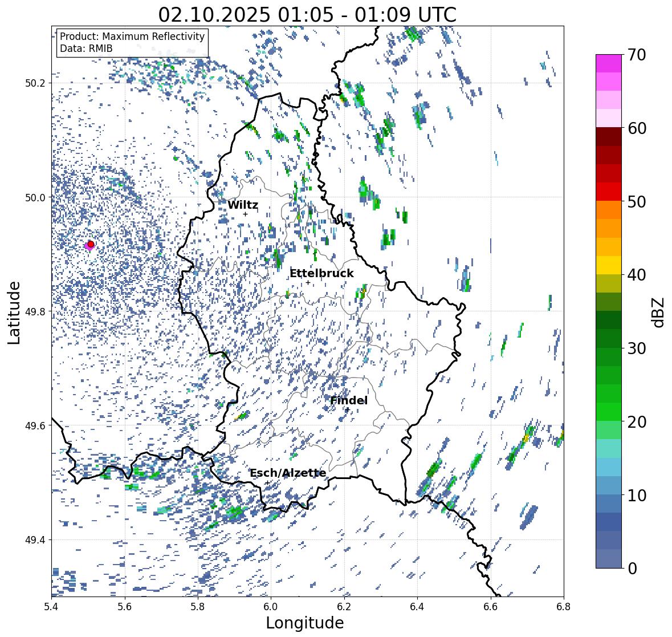Click the Findel station label
This screenshot has width=672, height=637.
click(x=348, y=400)
